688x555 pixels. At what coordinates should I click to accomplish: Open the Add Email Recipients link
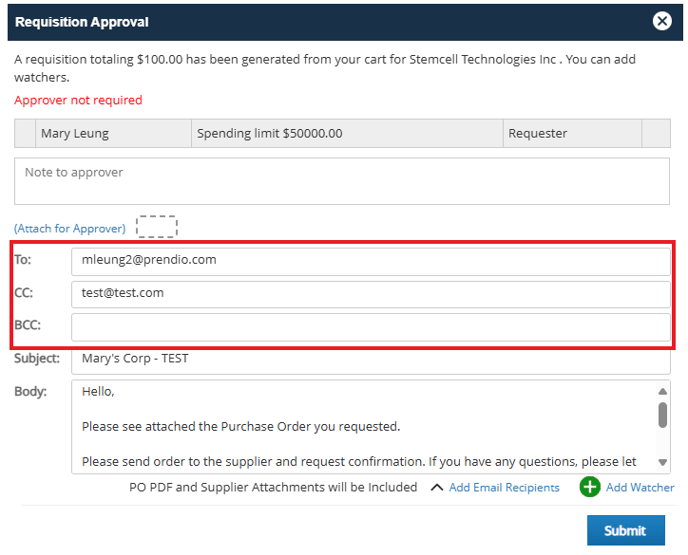tap(504, 487)
